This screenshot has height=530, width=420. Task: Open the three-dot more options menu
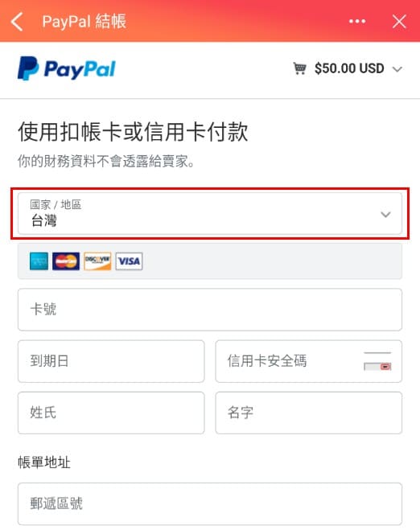357,21
